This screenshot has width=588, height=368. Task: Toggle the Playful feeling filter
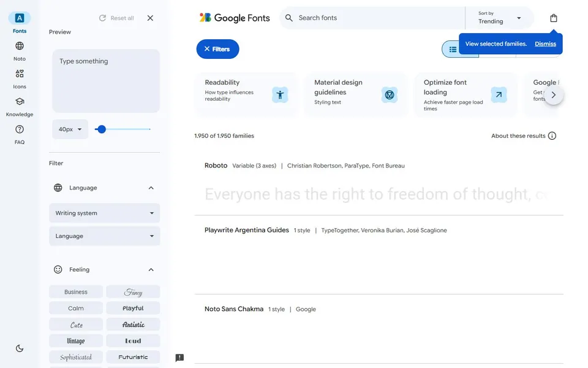(133, 309)
